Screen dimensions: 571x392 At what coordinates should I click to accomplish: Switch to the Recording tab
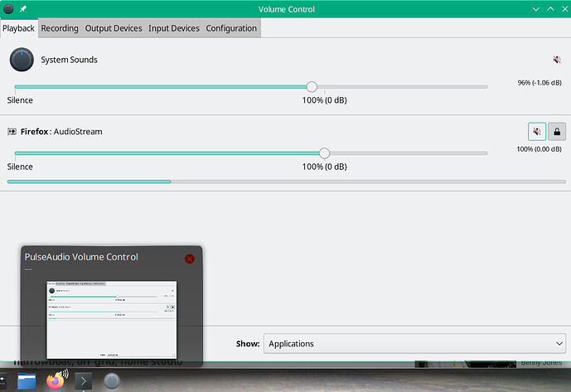60,28
